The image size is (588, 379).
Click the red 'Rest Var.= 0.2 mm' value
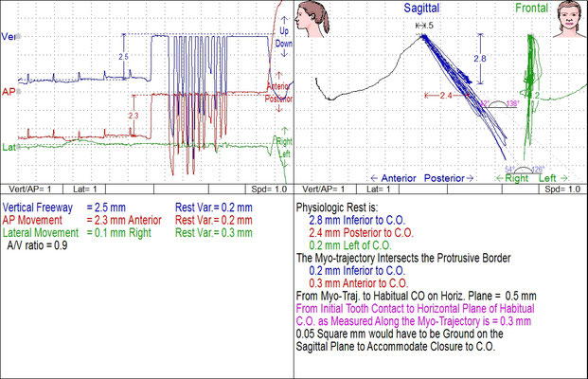tap(214, 220)
